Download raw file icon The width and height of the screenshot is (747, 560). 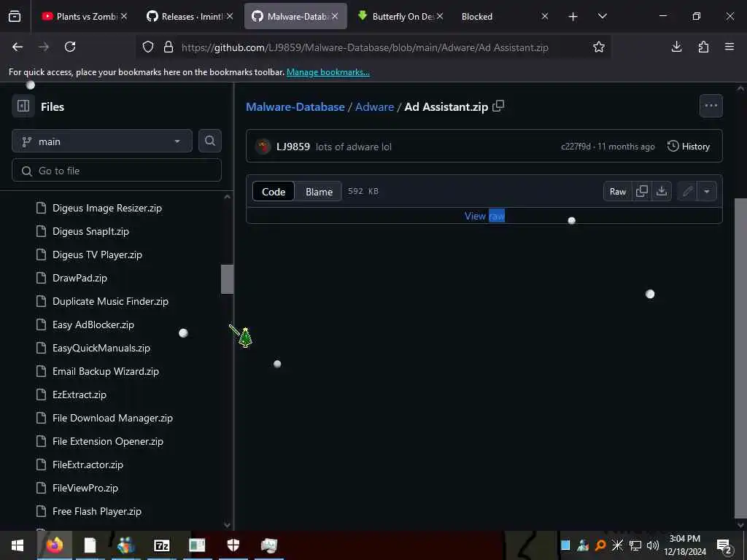point(661,192)
